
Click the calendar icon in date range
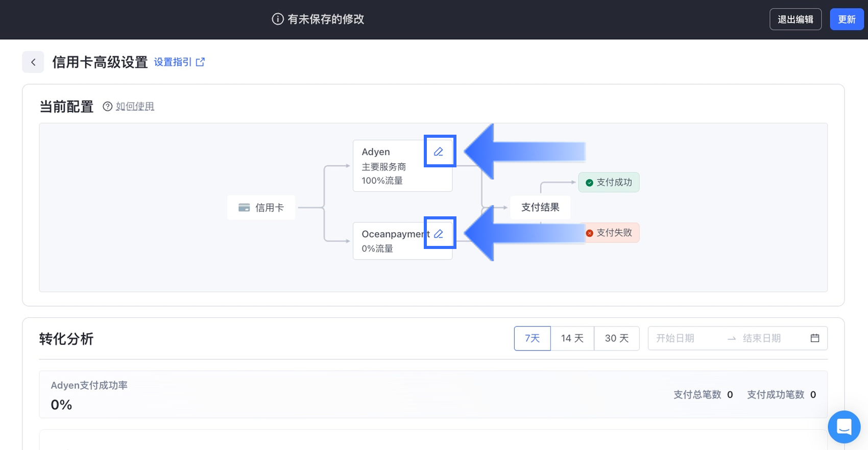coord(815,338)
